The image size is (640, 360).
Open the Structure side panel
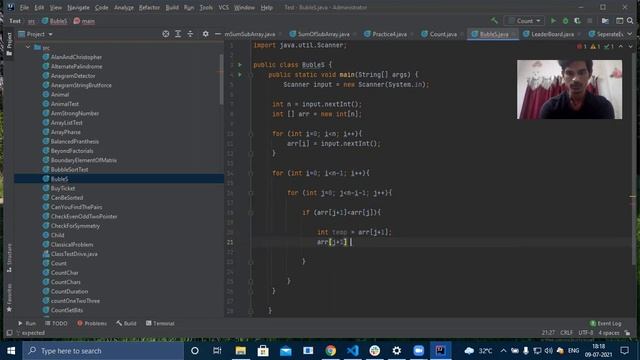9,258
